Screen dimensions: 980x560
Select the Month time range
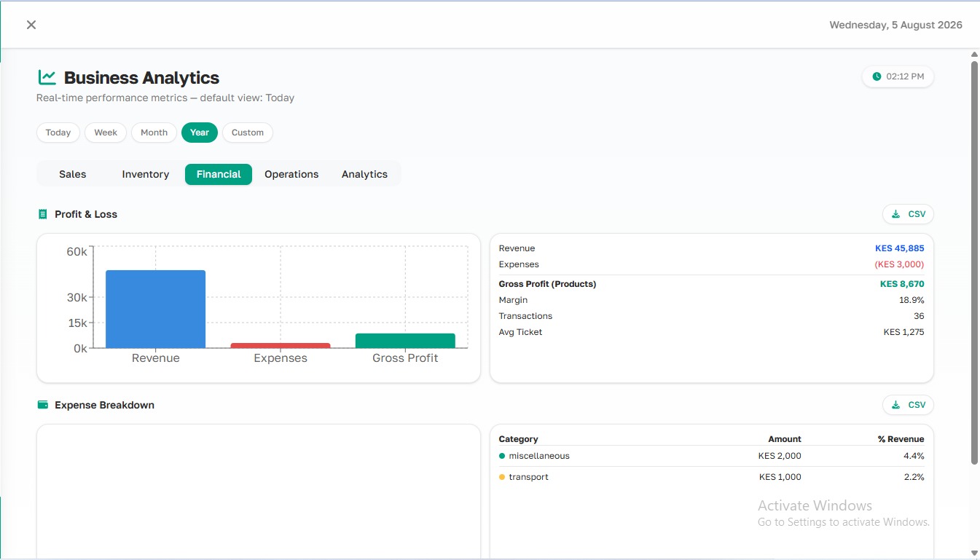tap(154, 133)
